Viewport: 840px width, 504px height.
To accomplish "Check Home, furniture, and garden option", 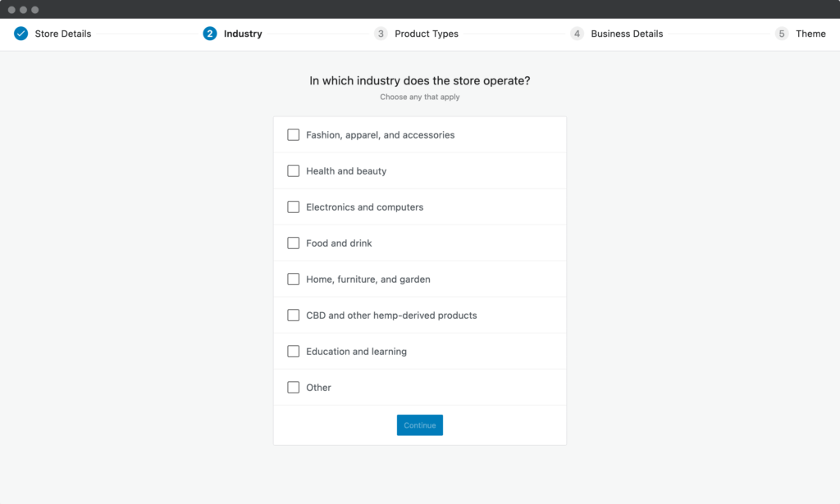I will tap(294, 279).
